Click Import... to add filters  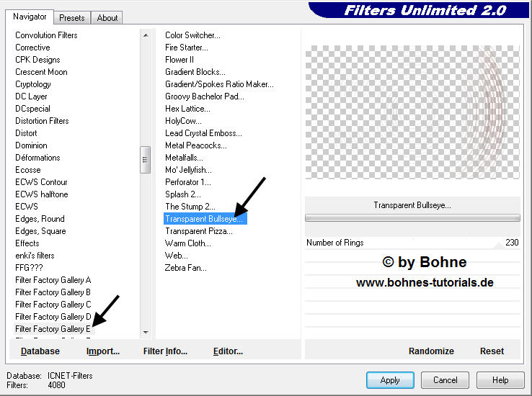pyautogui.click(x=103, y=351)
